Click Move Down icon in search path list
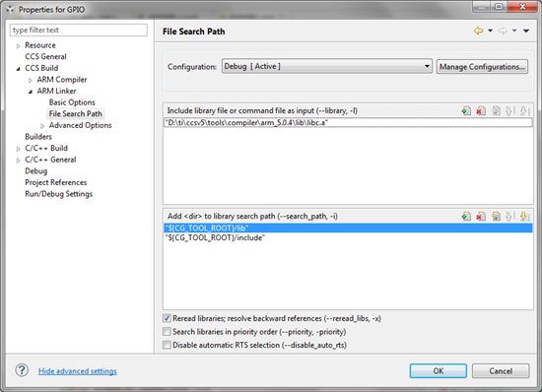The image size is (542, 392). (524, 217)
